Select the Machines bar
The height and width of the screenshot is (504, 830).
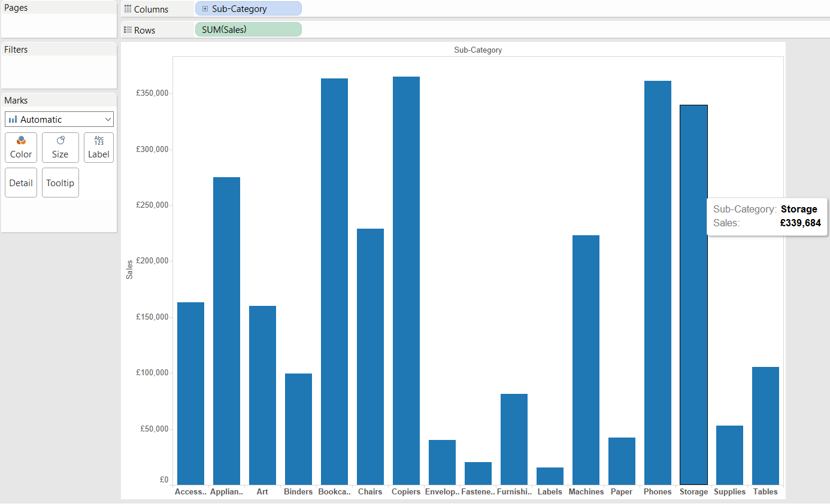[586, 360]
